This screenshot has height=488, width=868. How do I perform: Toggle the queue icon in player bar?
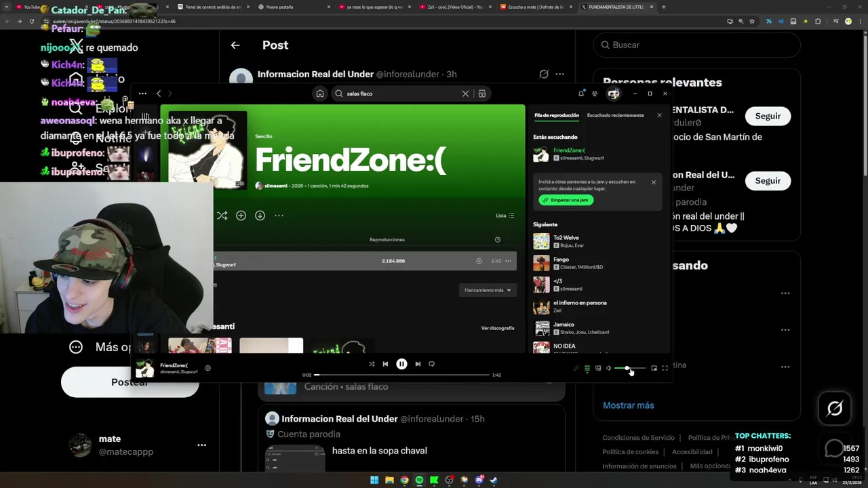pos(587,368)
